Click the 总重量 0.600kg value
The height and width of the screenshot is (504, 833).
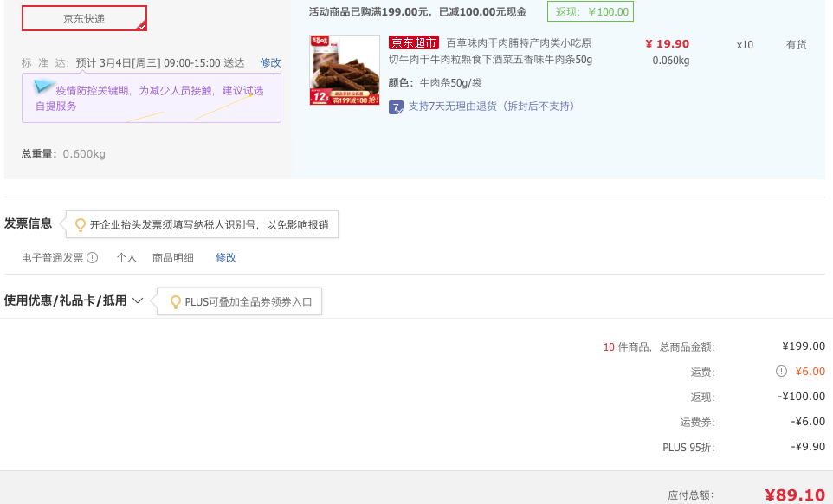tap(84, 154)
